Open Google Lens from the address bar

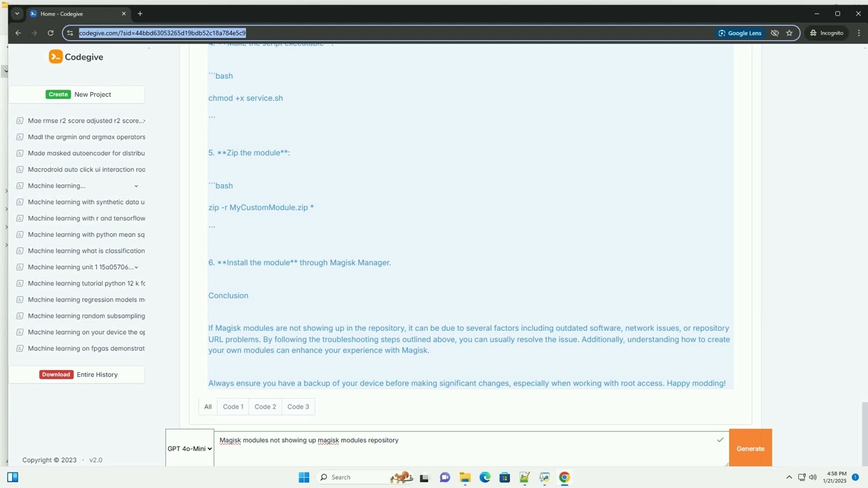740,33
